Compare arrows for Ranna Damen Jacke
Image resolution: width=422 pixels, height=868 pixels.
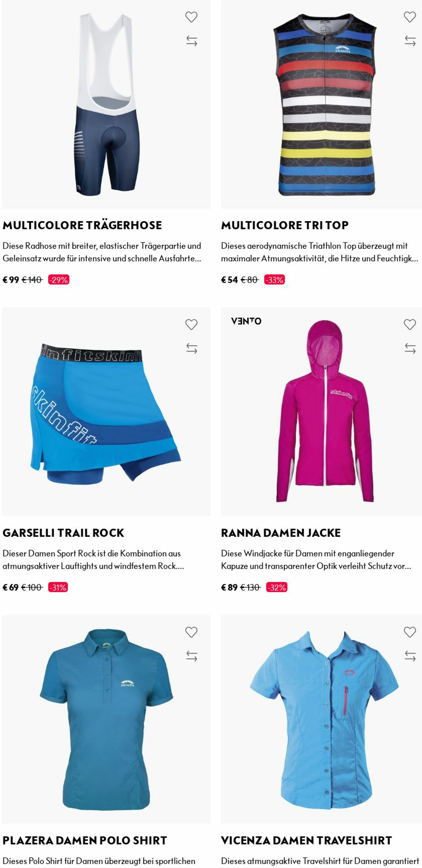410,348
